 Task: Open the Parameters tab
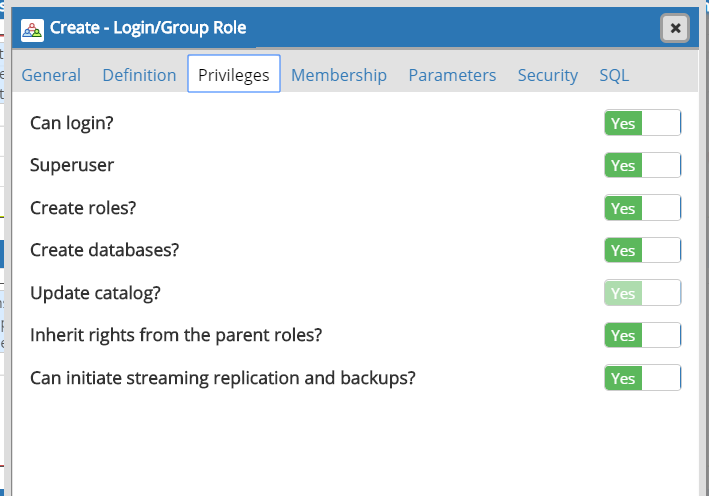pyautogui.click(x=452, y=75)
